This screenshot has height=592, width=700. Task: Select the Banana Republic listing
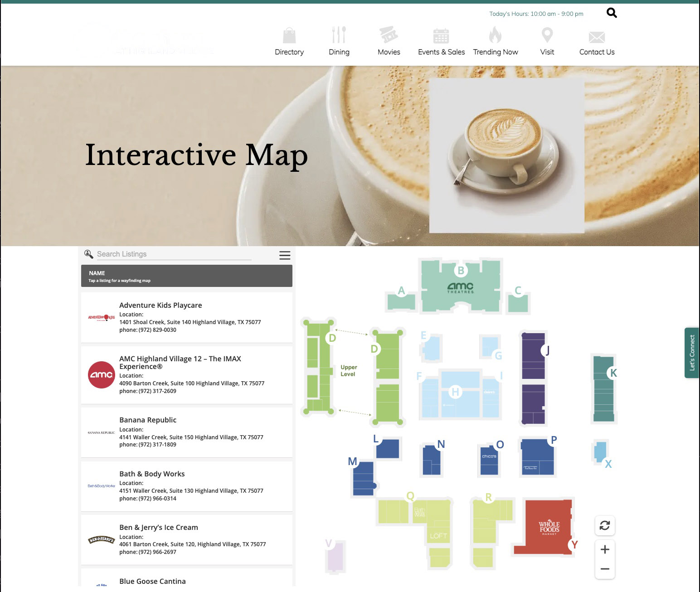coord(187,432)
